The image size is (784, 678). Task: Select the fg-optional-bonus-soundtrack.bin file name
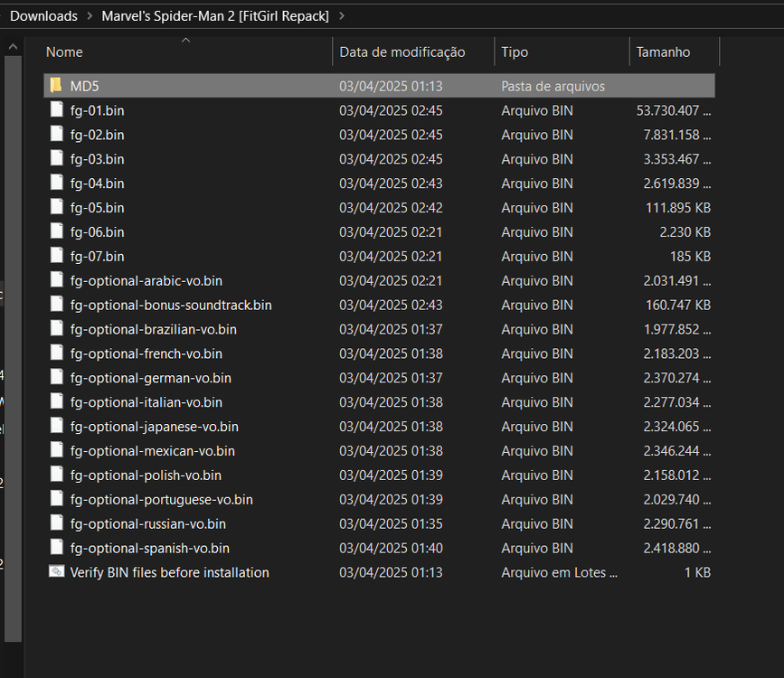(171, 306)
